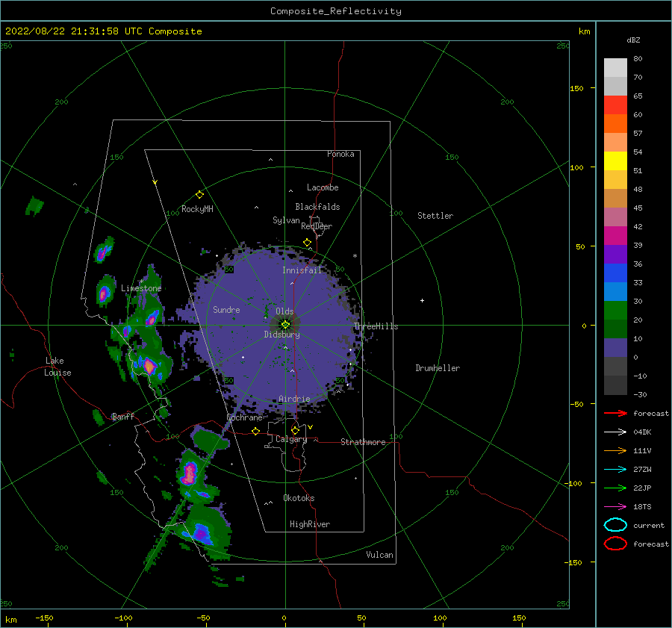
Task: Click the yellow diamond marker below Cochrane
Action: [x=255, y=431]
